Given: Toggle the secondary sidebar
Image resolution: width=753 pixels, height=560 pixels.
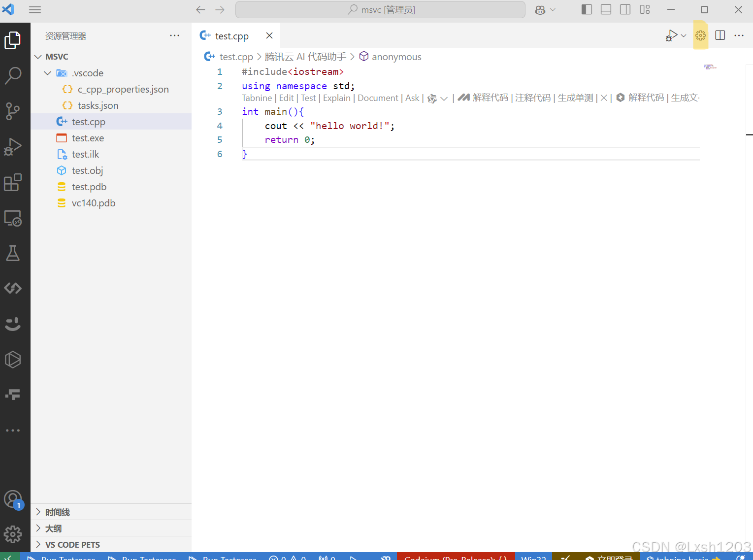Looking at the screenshot, I should [x=625, y=9].
